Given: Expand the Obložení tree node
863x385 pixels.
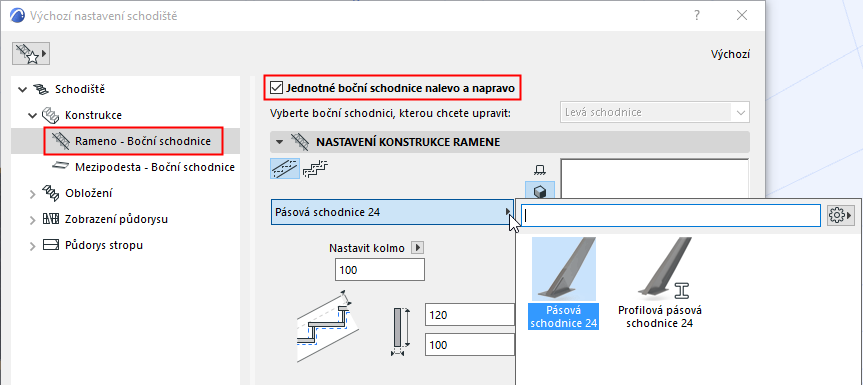Looking at the screenshot, I should 32,194.
